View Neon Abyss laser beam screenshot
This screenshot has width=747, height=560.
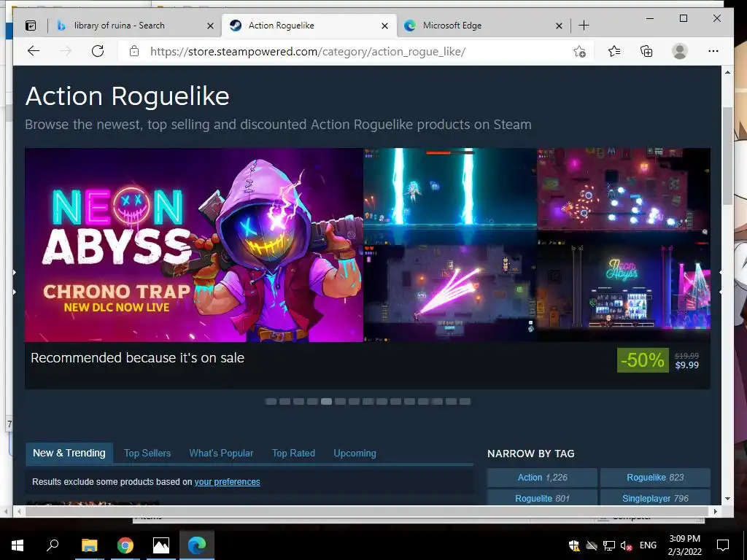pos(450,293)
